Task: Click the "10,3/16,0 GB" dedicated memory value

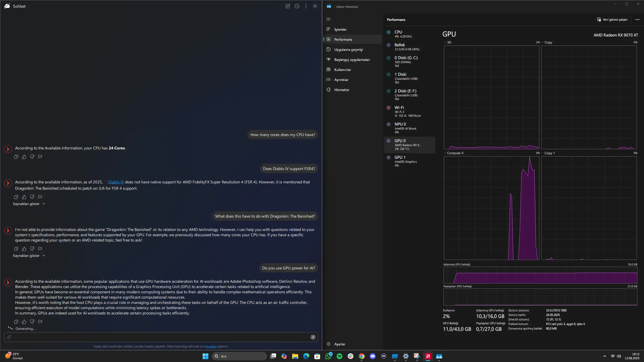Action: [490, 316]
